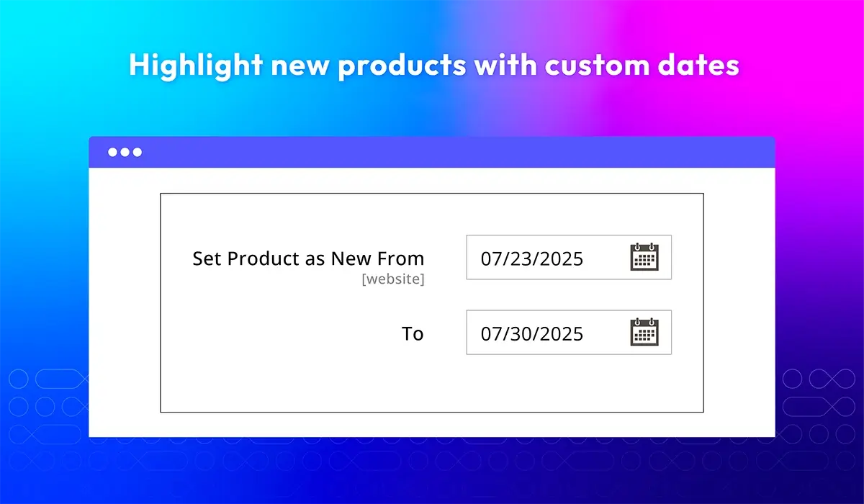Focus the 07/30/2025 date field
The width and height of the screenshot is (864, 504).
pos(569,332)
